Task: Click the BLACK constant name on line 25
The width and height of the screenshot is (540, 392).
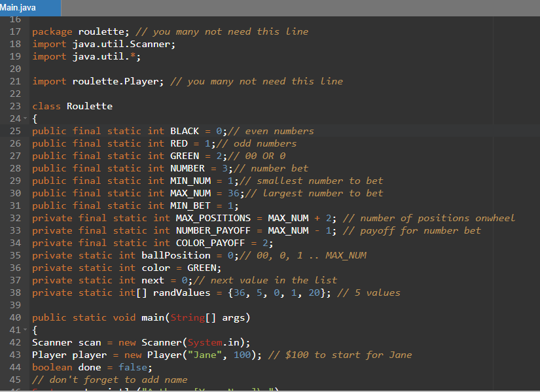Action: point(184,131)
